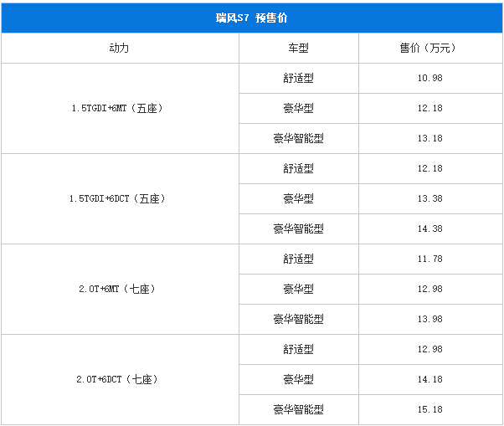Select the 动力 column header

120,49
